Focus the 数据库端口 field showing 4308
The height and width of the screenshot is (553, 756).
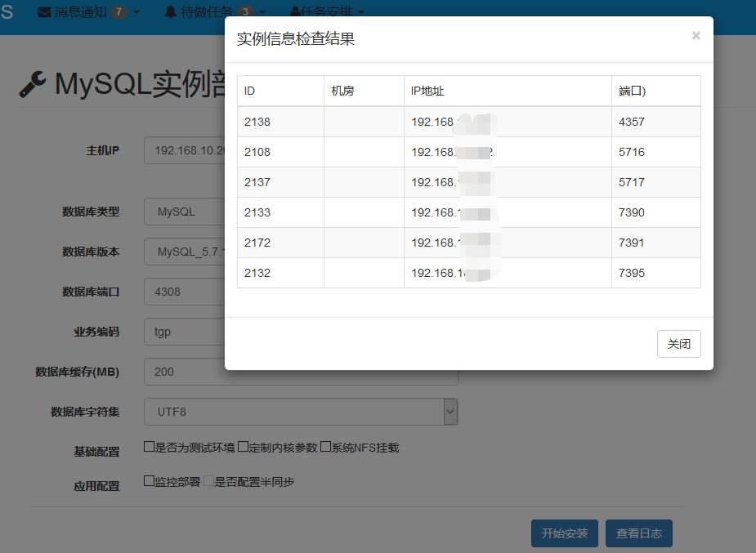coord(185,292)
